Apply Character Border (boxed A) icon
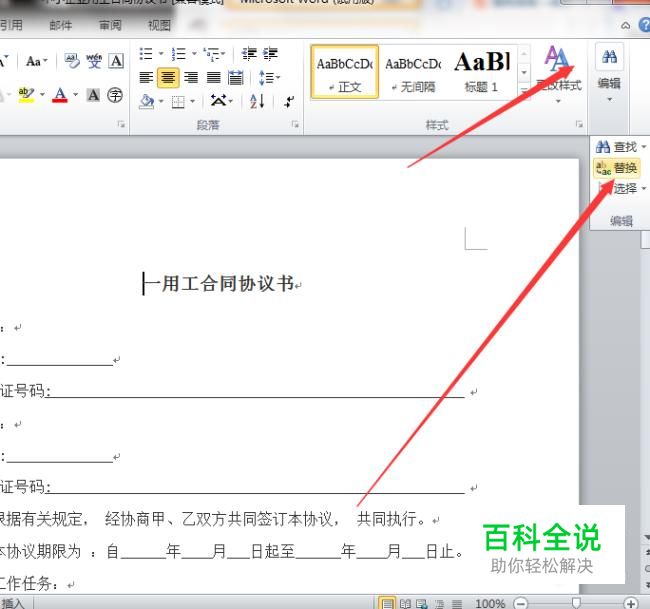 [116, 61]
